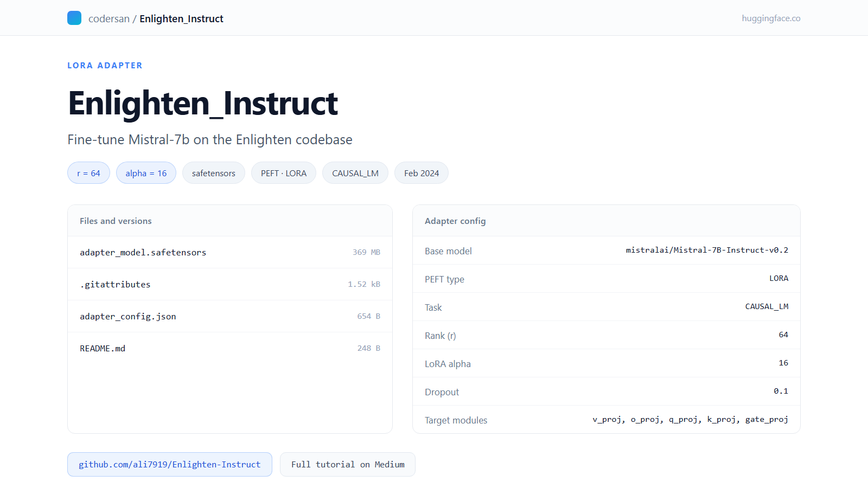Select the alpha = 16 tag

click(x=146, y=173)
